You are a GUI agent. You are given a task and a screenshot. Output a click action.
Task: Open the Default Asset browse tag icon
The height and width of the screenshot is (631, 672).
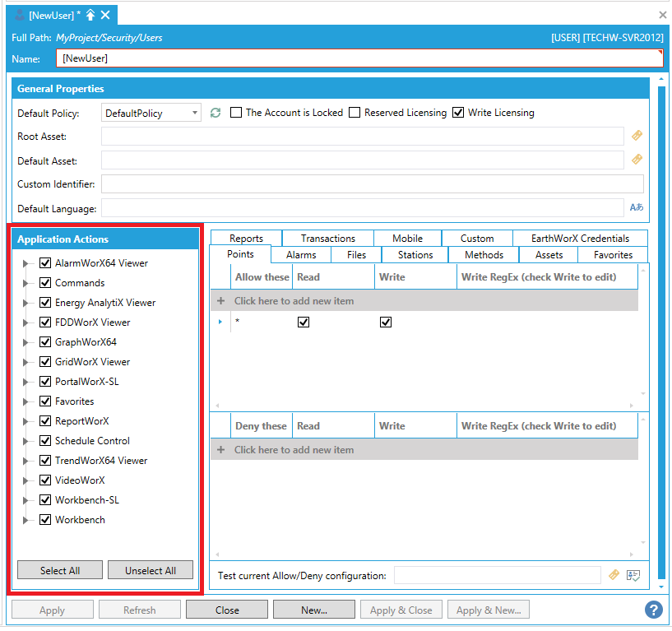637,160
